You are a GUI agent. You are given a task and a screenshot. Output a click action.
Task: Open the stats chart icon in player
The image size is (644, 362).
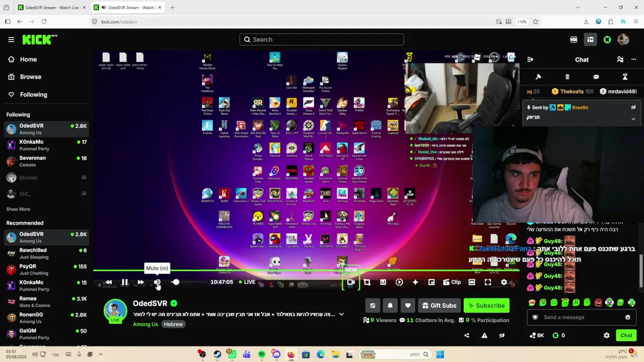[x=383, y=283]
